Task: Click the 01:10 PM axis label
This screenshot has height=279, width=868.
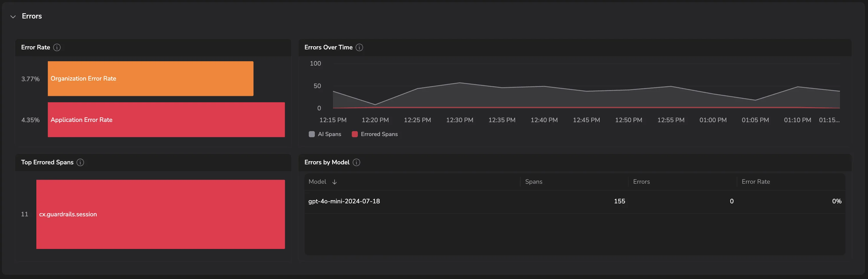Action: 797,120
